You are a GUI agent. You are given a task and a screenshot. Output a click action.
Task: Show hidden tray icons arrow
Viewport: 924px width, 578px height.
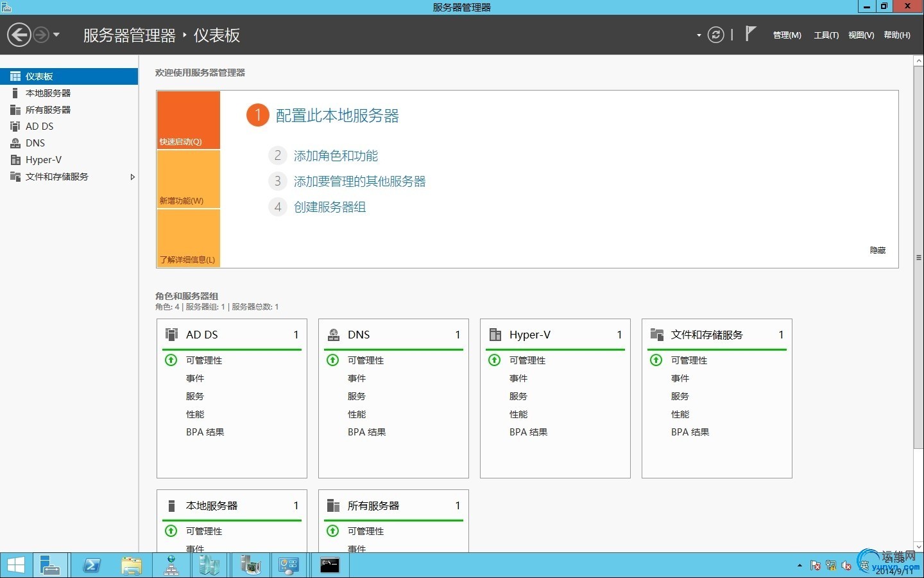coord(800,566)
